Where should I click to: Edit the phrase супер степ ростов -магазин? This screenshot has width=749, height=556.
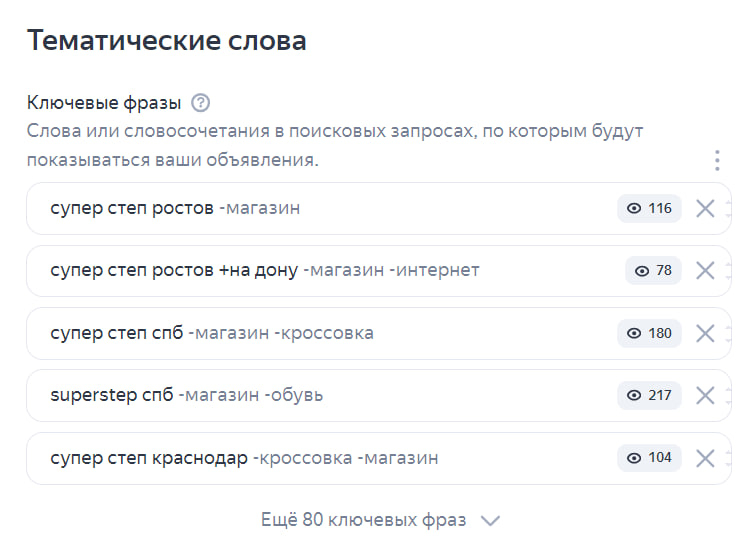coord(175,209)
